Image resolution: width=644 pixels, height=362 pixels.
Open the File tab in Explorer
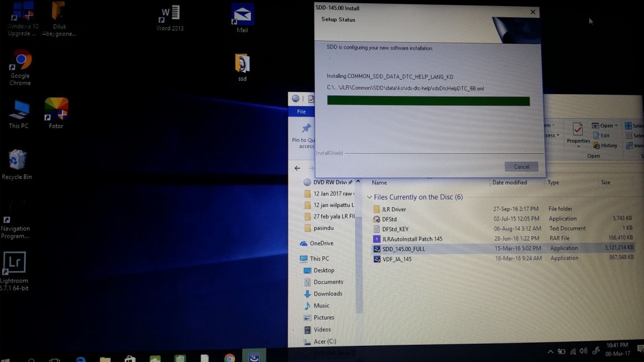(x=301, y=111)
